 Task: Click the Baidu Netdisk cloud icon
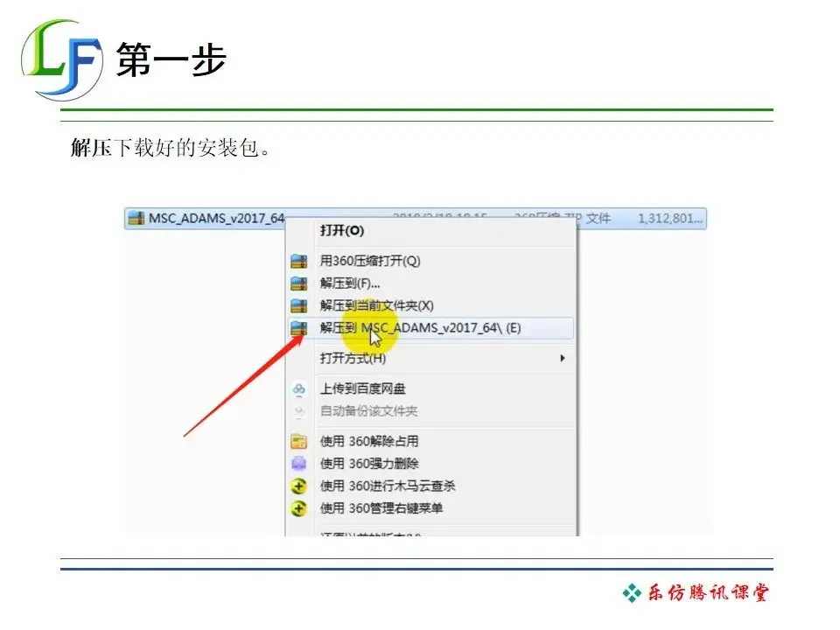pos(299,389)
